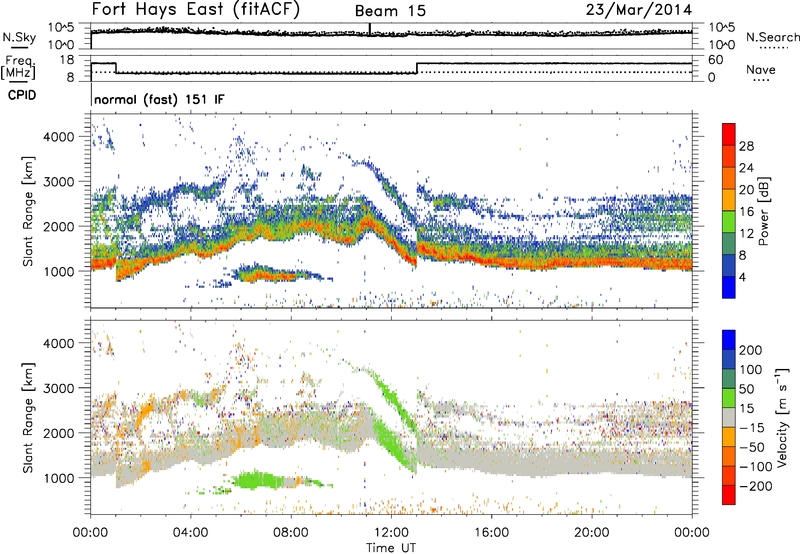Viewport: 800px width, 554px height.
Task: Click the plot title "Fort Hays East (fitACF)"
Action: coord(196,9)
